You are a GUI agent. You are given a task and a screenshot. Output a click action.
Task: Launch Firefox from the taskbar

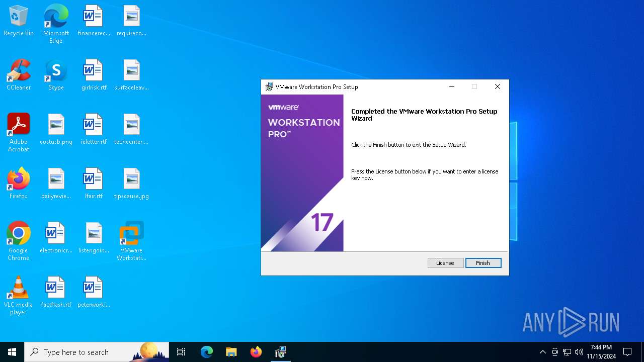(256, 352)
